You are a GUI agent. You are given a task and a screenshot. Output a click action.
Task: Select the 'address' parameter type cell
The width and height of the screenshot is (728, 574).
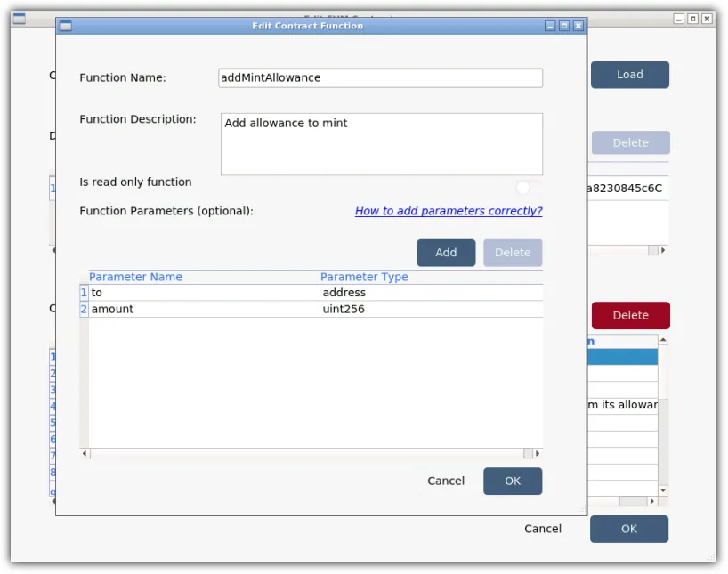(432, 293)
